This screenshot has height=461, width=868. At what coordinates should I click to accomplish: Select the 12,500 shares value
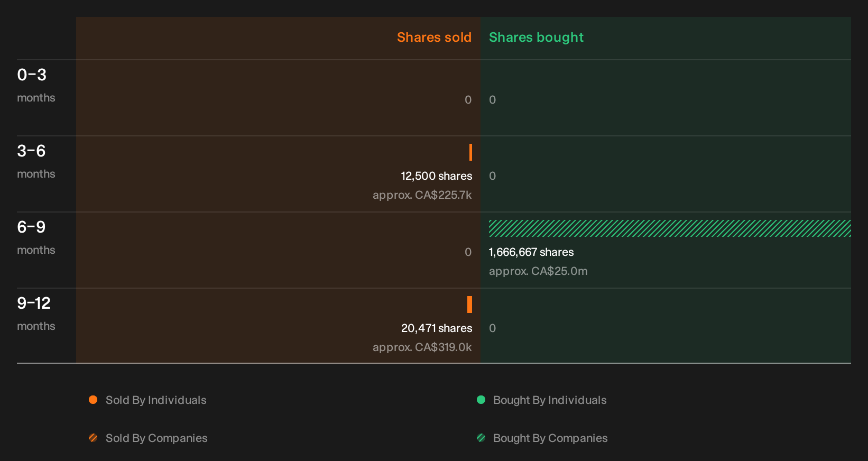pyautogui.click(x=437, y=176)
